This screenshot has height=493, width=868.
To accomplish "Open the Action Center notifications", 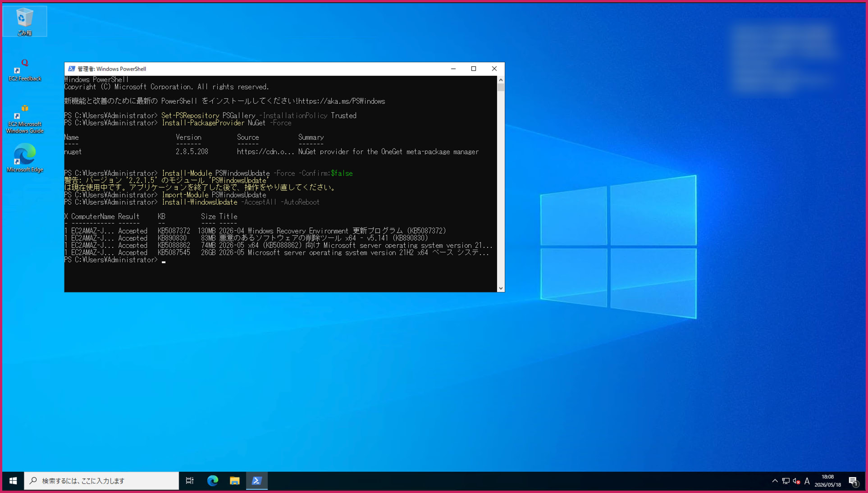I will pyautogui.click(x=853, y=481).
